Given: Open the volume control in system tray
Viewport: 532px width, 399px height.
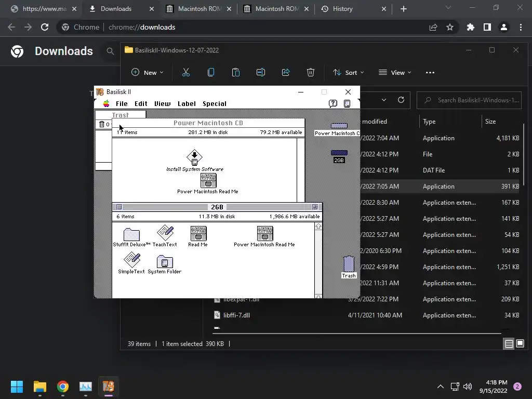Looking at the screenshot, I should coord(468,387).
